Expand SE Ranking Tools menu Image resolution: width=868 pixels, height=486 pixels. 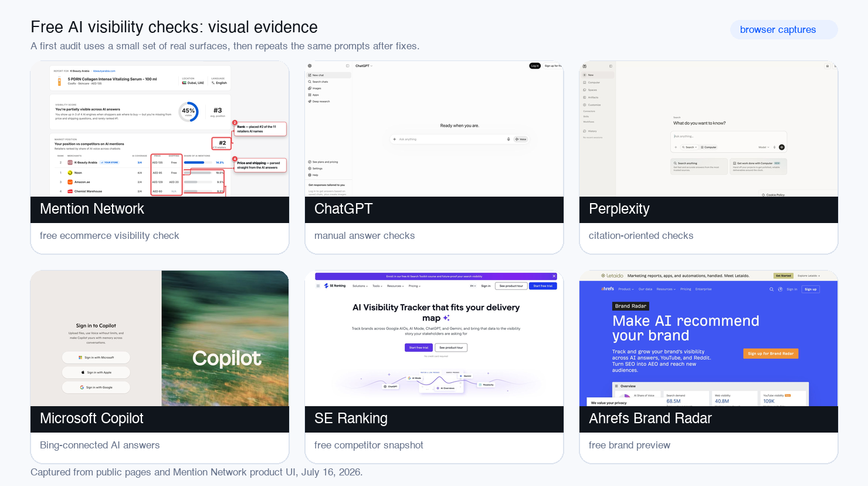click(377, 286)
